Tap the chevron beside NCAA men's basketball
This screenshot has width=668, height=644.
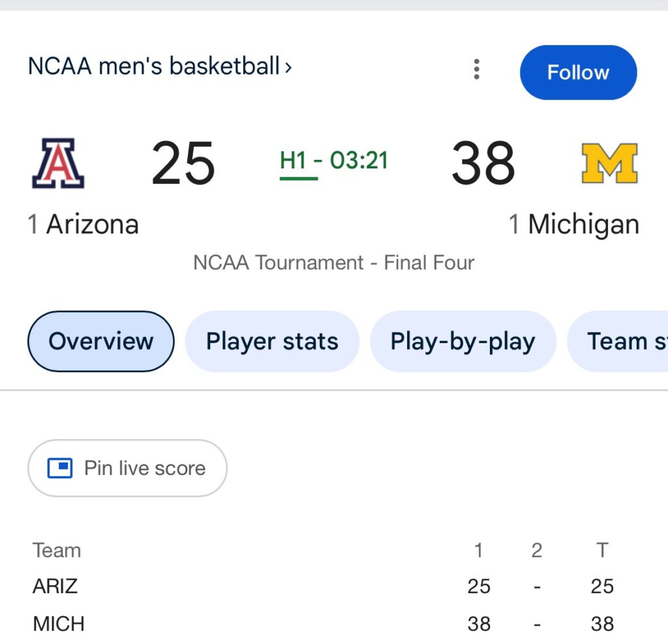coord(288,67)
